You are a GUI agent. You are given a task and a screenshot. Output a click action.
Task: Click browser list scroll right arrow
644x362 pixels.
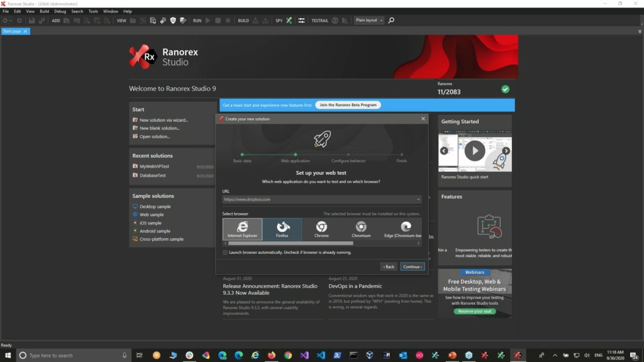pos(418,243)
